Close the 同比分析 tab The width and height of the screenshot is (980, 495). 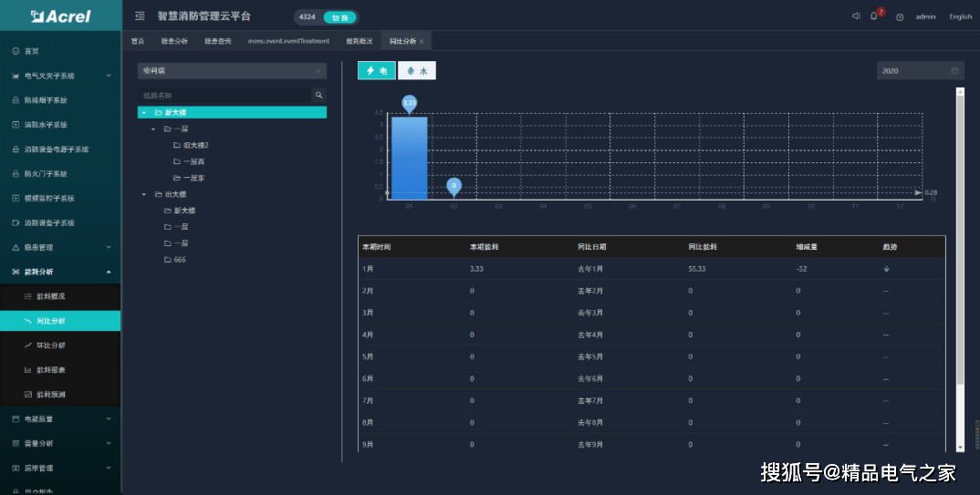422,41
